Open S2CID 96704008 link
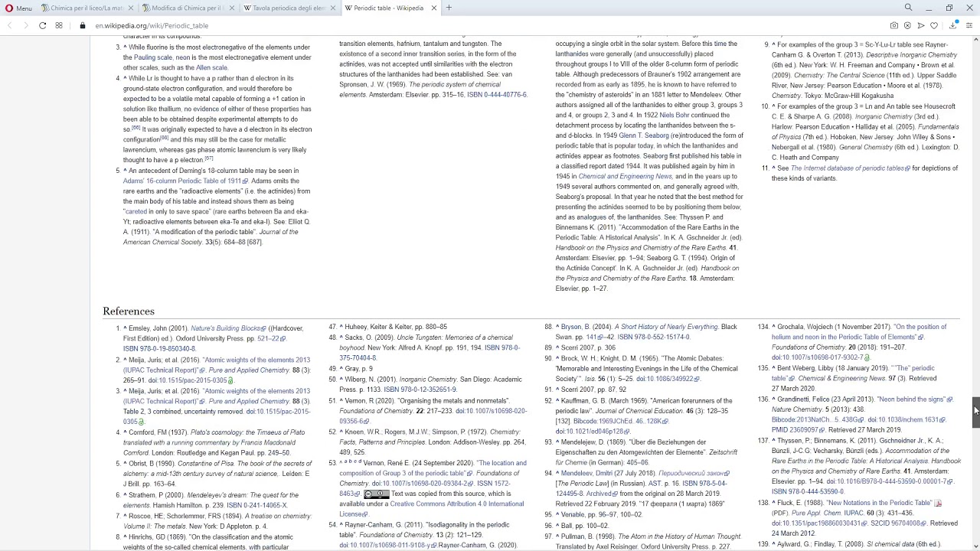 [x=898, y=523]
